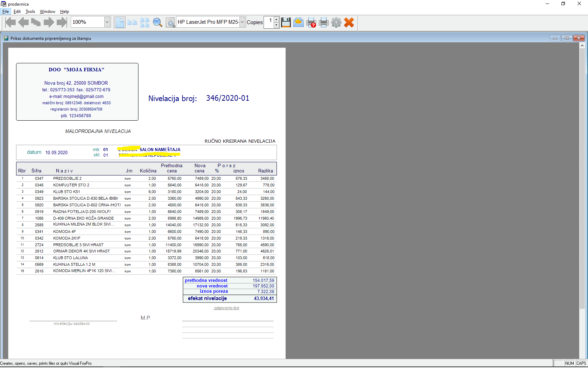Image resolution: width=588 pixels, height=377 pixels.
Task: Click KOMODA 4F item name
Action: (64, 232)
